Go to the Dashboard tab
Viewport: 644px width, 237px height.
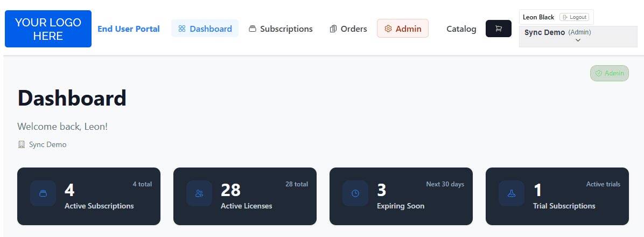(205, 29)
